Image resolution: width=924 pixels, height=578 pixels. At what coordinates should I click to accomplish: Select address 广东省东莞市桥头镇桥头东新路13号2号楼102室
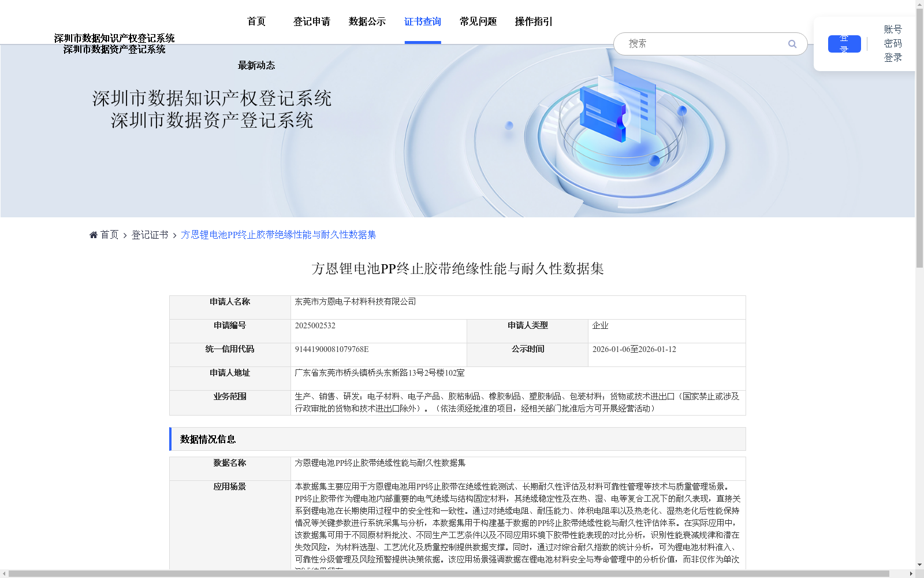(379, 373)
